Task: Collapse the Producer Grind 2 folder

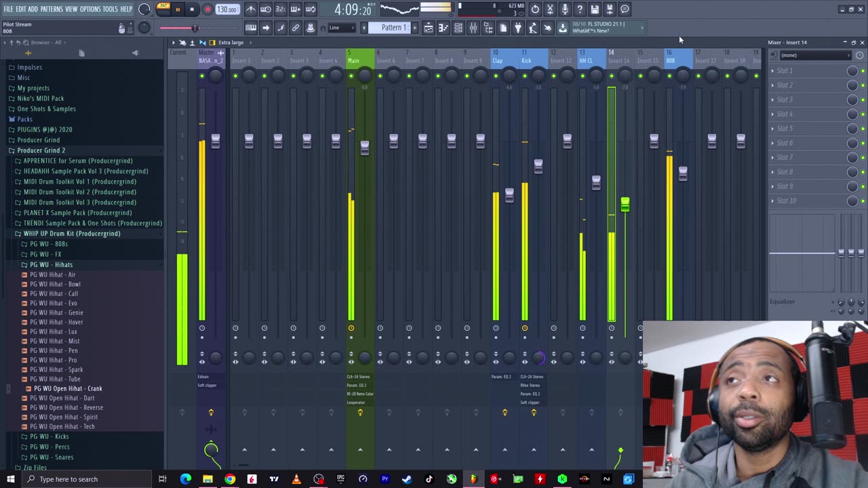Action: [x=41, y=150]
